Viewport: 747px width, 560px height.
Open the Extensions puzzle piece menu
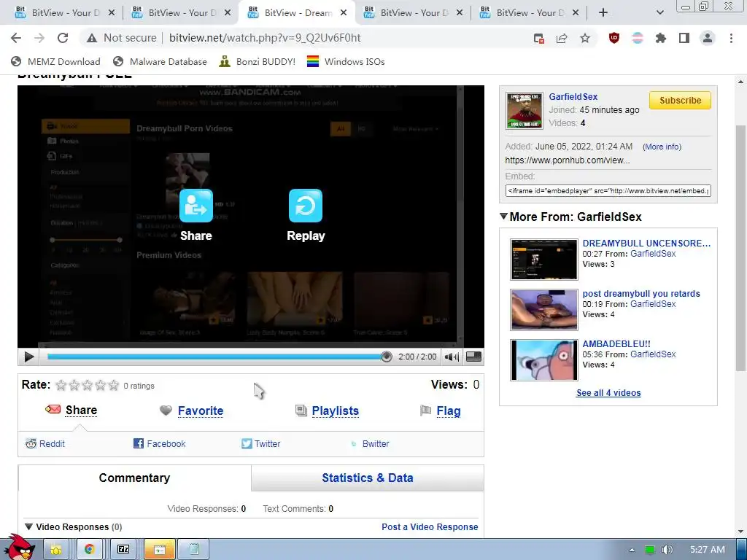(x=661, y=38)
